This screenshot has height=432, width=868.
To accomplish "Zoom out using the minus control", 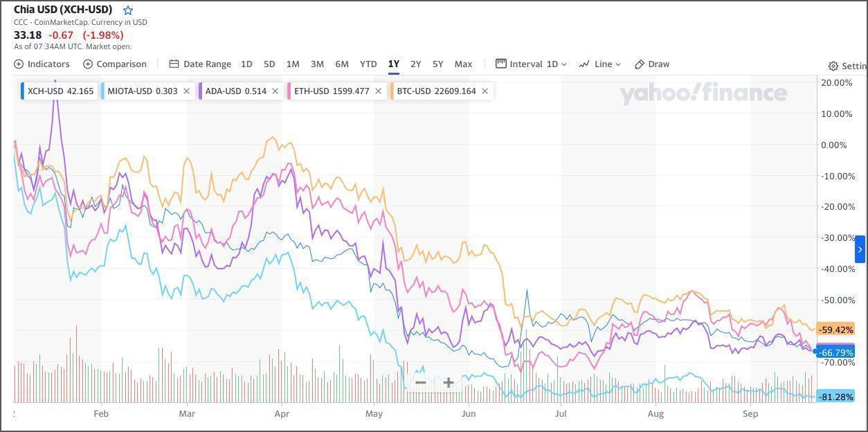I will point(420,382).
